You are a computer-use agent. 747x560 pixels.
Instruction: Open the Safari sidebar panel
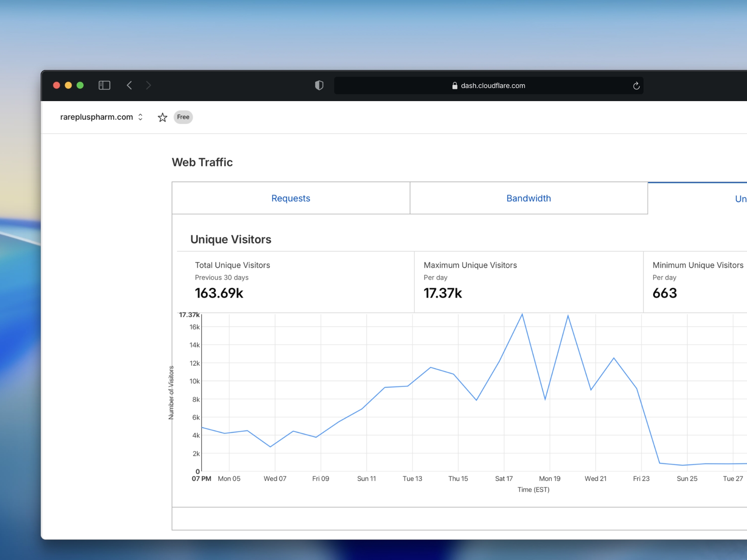click(x=104, y=85)
